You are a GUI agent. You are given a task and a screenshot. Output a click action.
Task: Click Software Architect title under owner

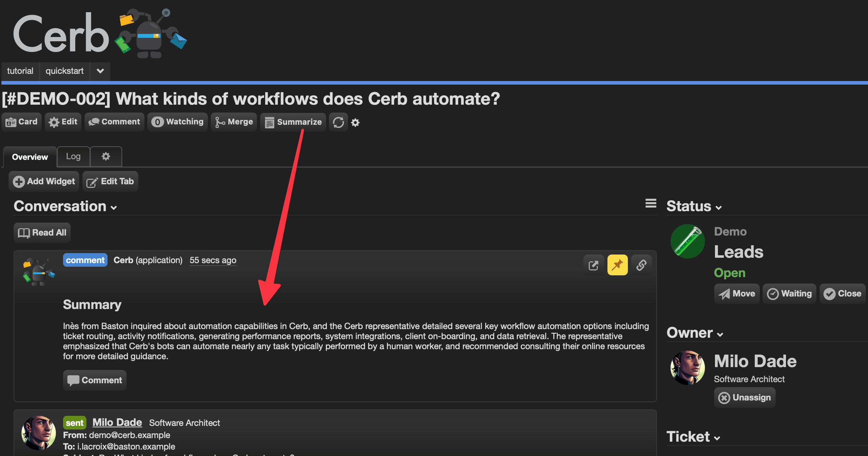click(x=749, y=379)
